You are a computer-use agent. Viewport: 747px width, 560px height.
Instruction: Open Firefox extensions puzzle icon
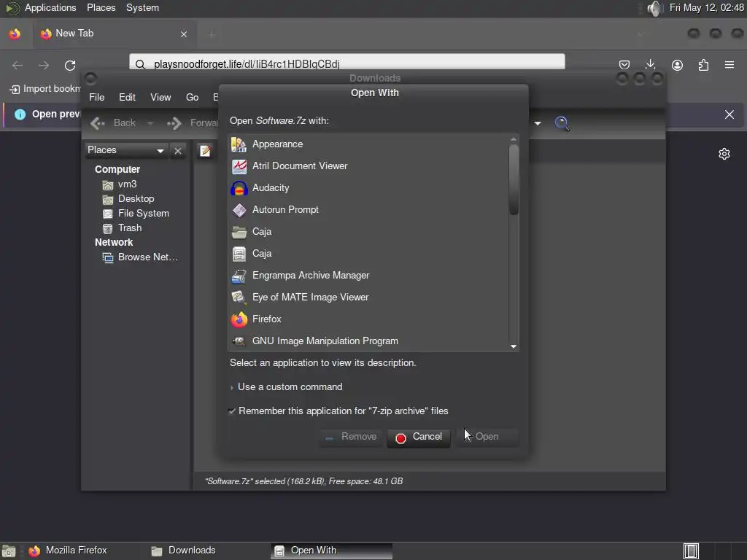pos(703,65)
